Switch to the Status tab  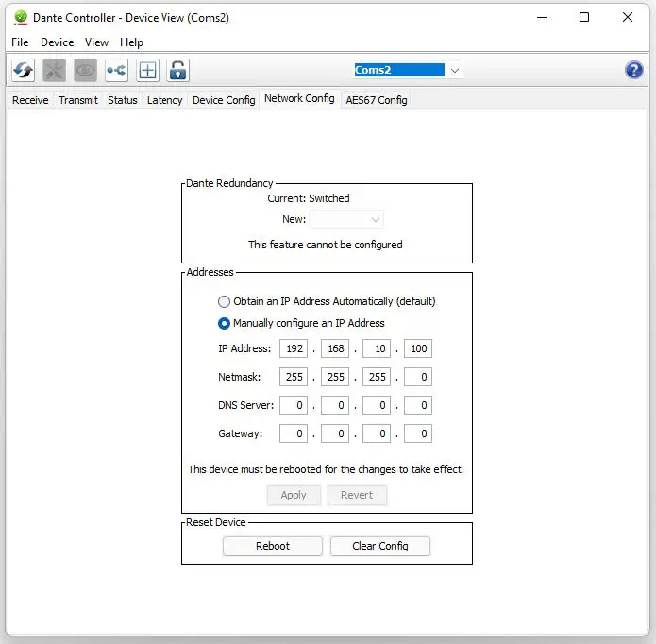(123, 100)
